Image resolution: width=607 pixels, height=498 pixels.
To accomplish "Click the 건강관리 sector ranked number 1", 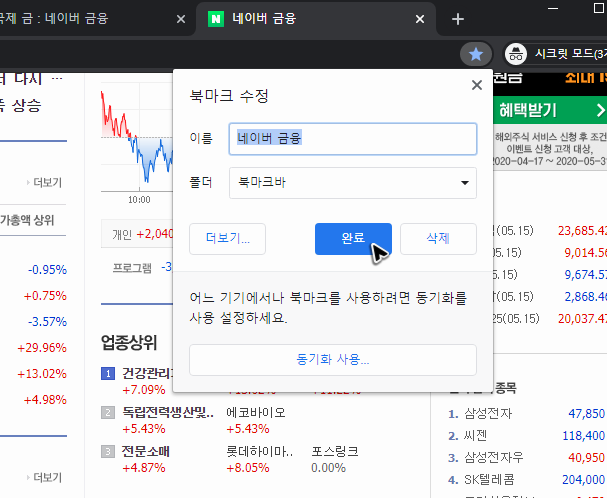I will coord(147,373).
